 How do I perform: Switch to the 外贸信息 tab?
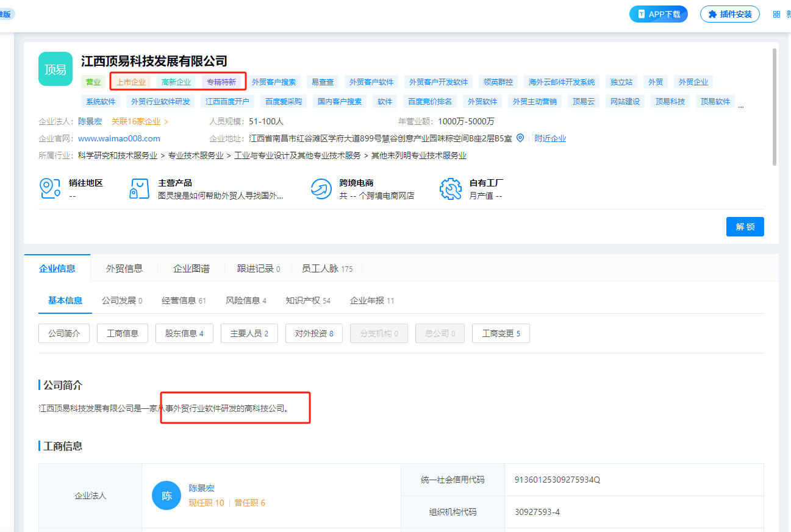pos(124,268)
